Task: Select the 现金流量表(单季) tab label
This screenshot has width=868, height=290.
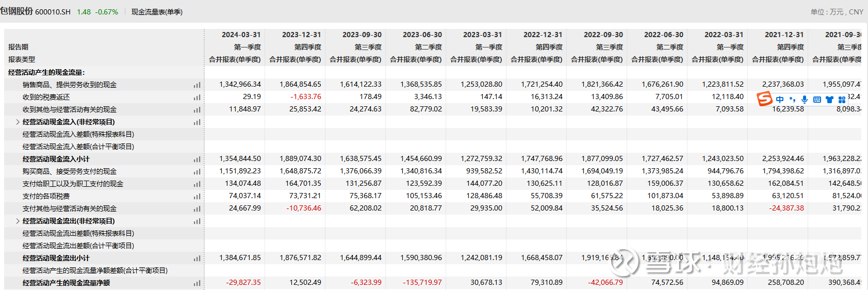Action: [157, 12]
